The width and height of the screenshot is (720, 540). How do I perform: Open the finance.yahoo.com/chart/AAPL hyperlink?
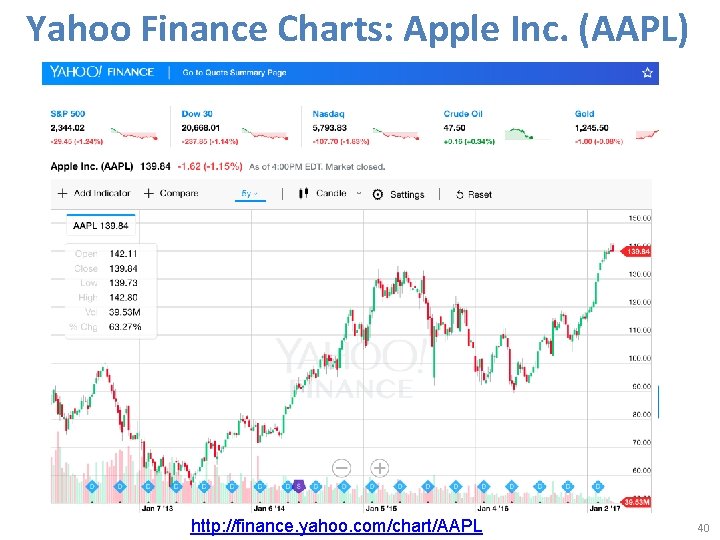coord(336,526)
